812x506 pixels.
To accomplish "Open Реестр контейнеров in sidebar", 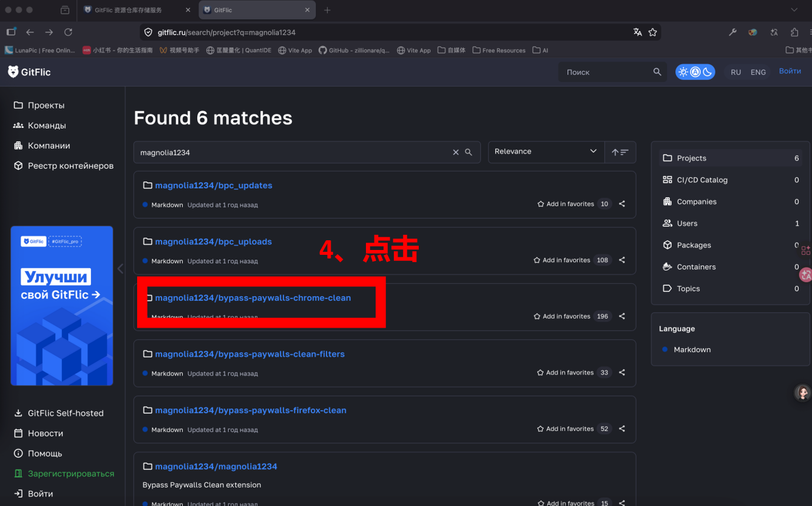I will 63,166.
